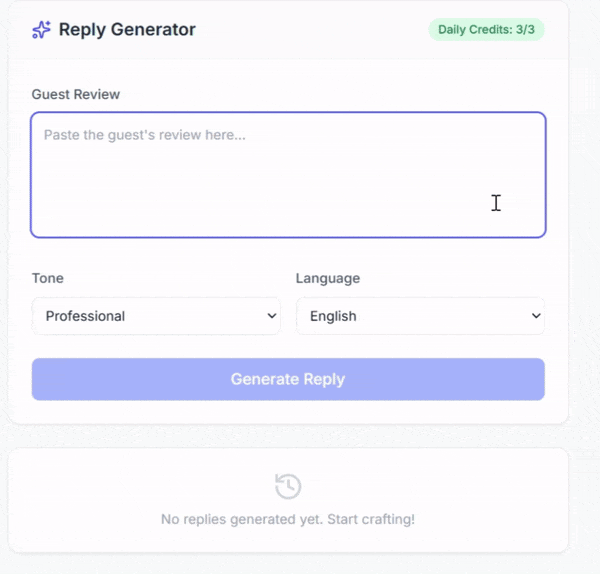Click the history clock icon
This screenshot has width=600, height=574.
[288, 486]
